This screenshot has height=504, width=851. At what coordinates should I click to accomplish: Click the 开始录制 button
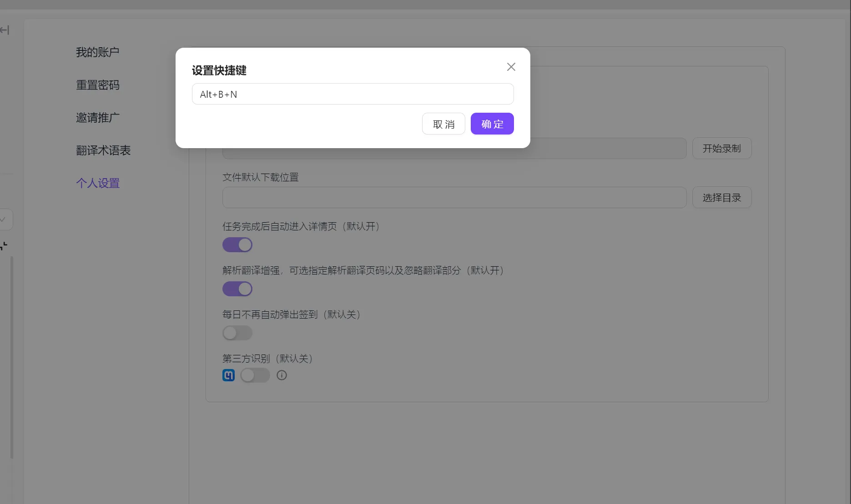pos(722,149)
